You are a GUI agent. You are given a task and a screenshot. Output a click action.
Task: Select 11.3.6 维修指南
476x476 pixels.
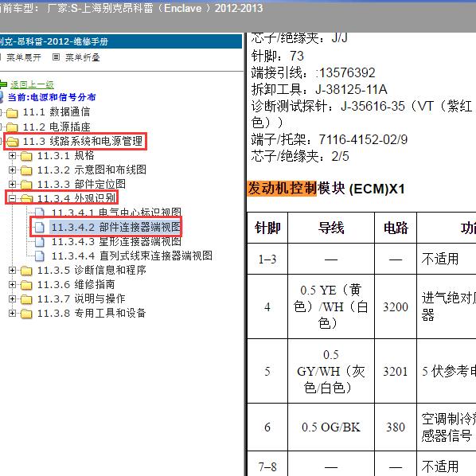76,284
